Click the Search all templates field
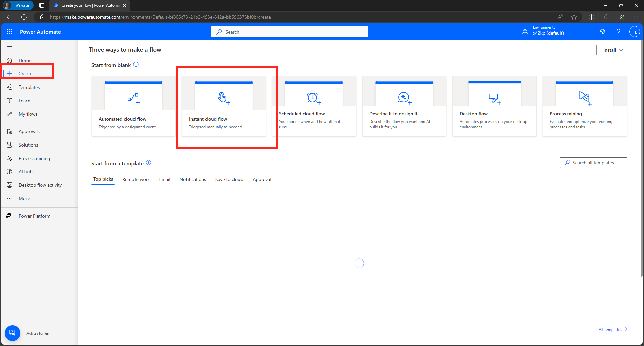Viewport: 644px width, 346px height. click(593, 163)
